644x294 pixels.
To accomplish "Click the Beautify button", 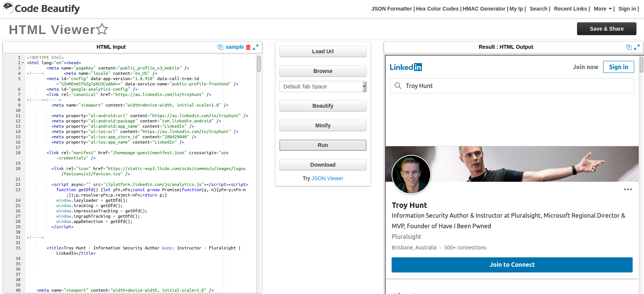I will coord(323,106).
